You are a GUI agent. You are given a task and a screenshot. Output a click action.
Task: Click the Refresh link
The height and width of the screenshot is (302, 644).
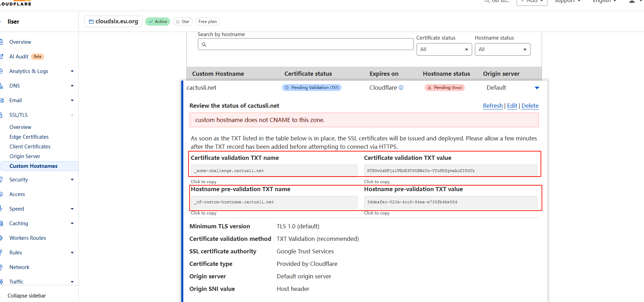click(493, 106)
